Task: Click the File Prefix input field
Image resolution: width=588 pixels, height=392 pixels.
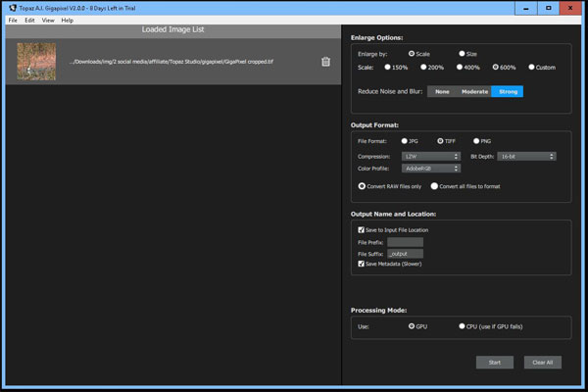Action: 405,241
